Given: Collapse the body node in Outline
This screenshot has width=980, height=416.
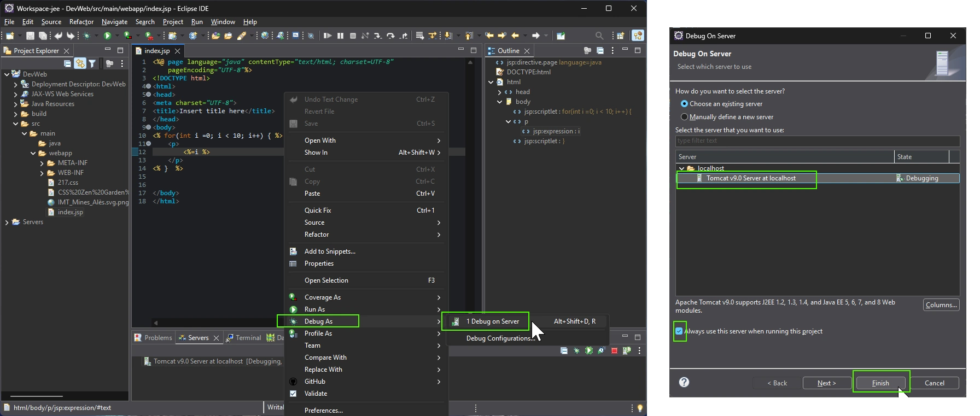Looking at the screenshot, I should 499,102.
